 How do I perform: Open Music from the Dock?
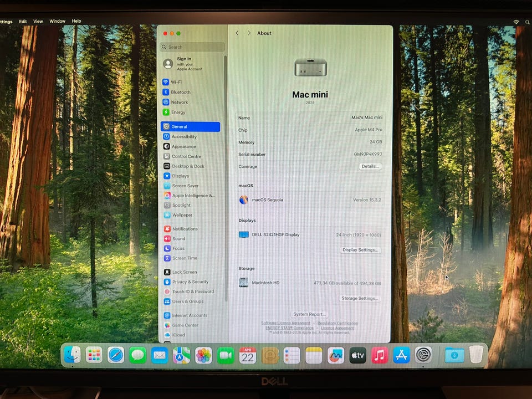click(x=380, y=355)
